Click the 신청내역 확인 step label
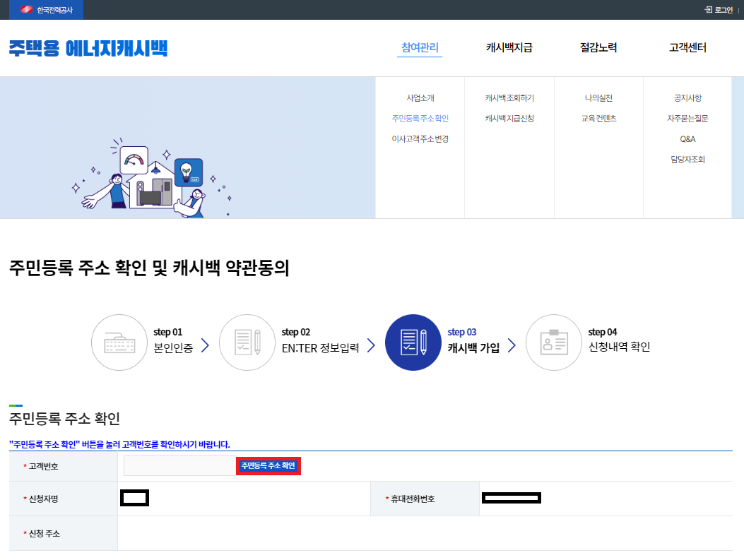Viewport: 744px width, 560px height. pyautogui.click(x=619, y=347)
